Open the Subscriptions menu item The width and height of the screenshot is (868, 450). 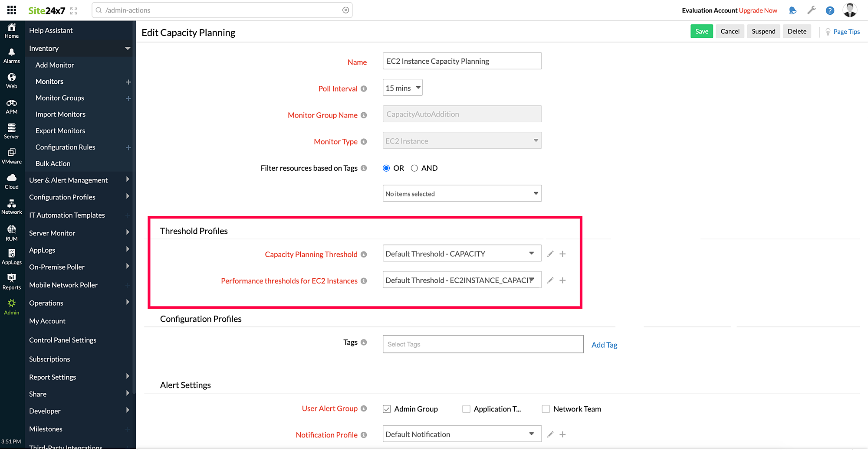49,359
